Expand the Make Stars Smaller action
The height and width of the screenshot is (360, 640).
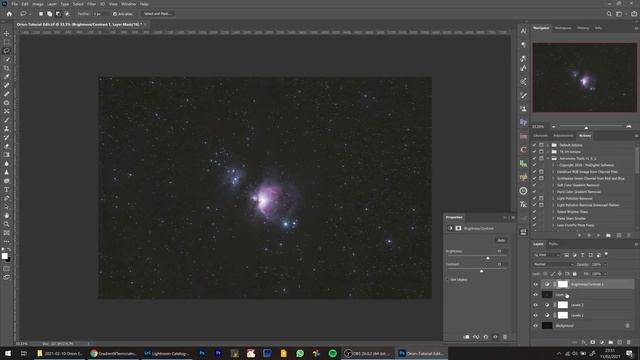click(553, 218)
